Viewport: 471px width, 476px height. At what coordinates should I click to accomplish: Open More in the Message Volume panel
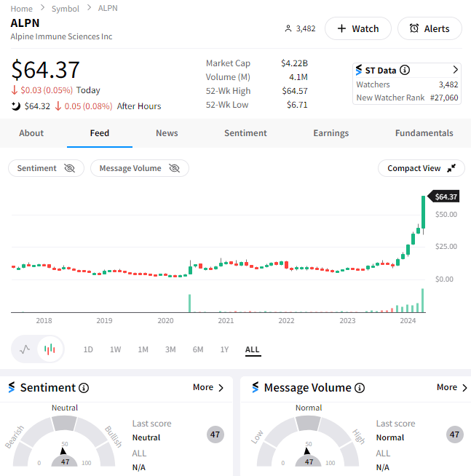[452, 387]
